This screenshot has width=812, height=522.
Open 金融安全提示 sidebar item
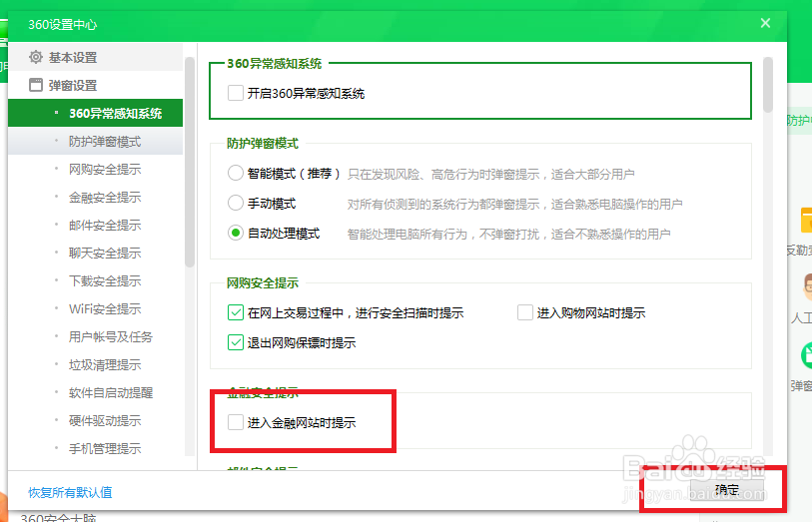pos(95,197)
